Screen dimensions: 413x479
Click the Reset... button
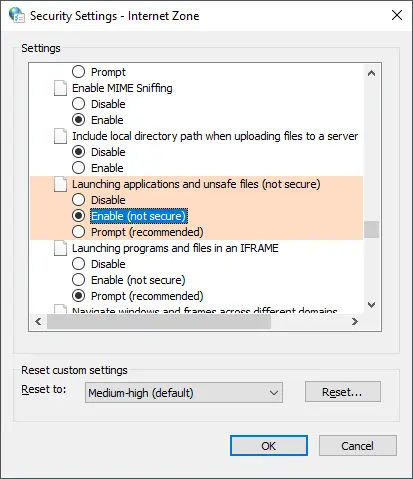coord(343,392)
